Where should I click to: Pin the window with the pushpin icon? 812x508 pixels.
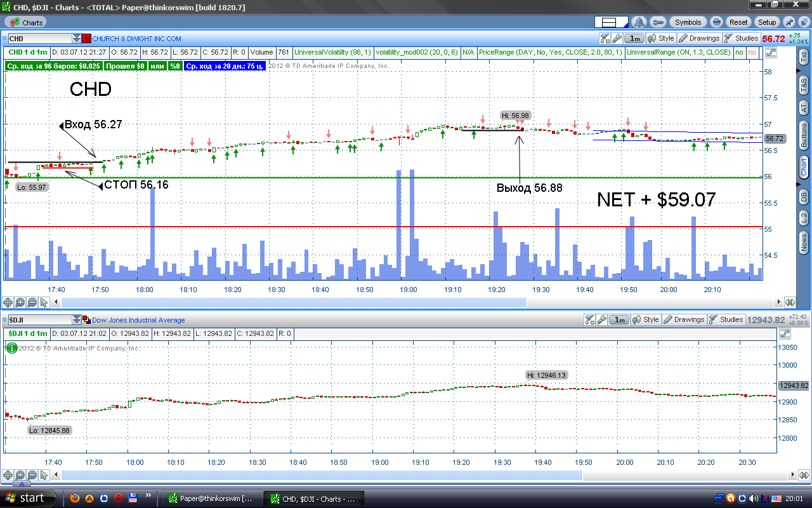[x=789, y=22]
